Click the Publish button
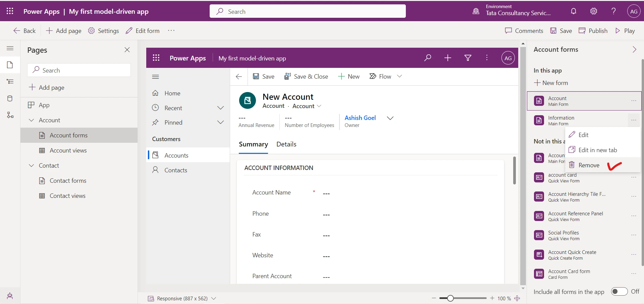Viewport: 644px width, 304px height. (x=593, y=30)
